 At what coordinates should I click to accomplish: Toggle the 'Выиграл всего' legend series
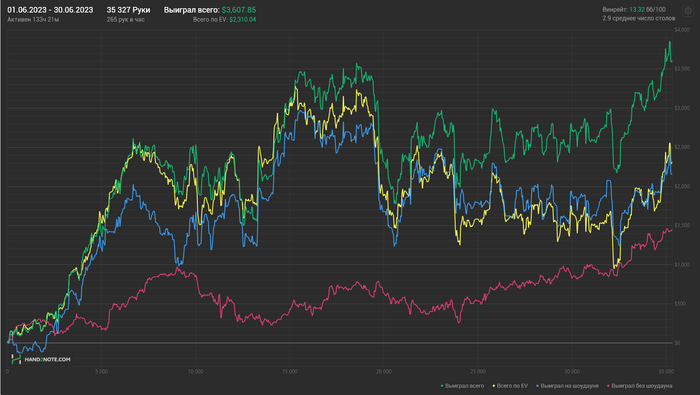pos(462,386)
